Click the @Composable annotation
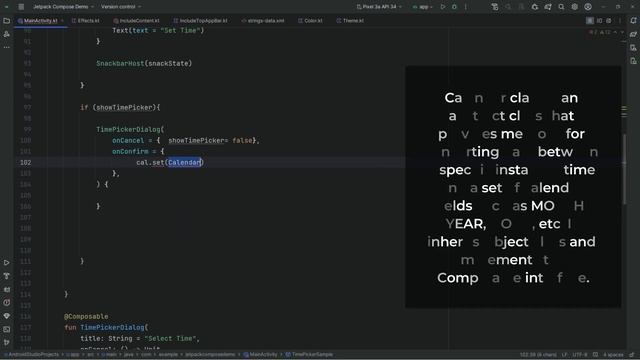 86,317
